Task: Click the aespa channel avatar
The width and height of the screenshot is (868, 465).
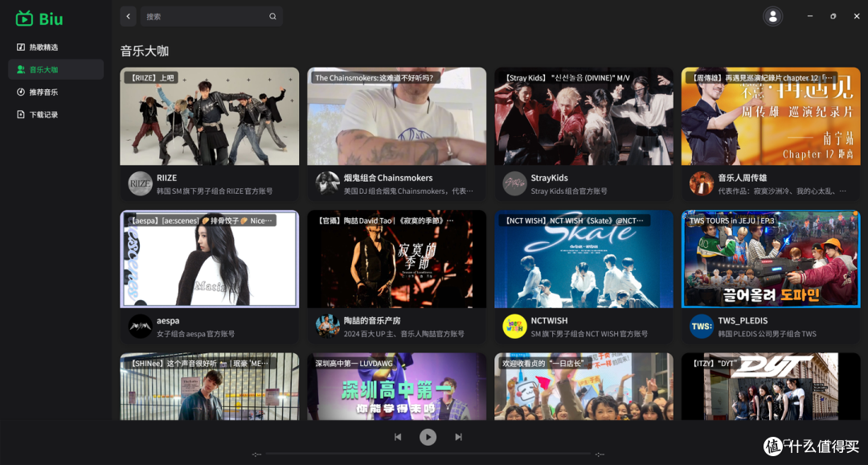Action: point(140,327)
